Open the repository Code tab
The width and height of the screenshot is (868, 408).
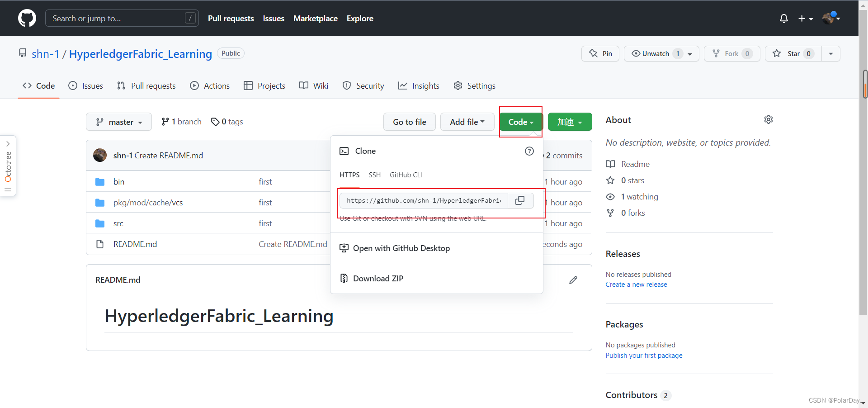pos(39,85)
